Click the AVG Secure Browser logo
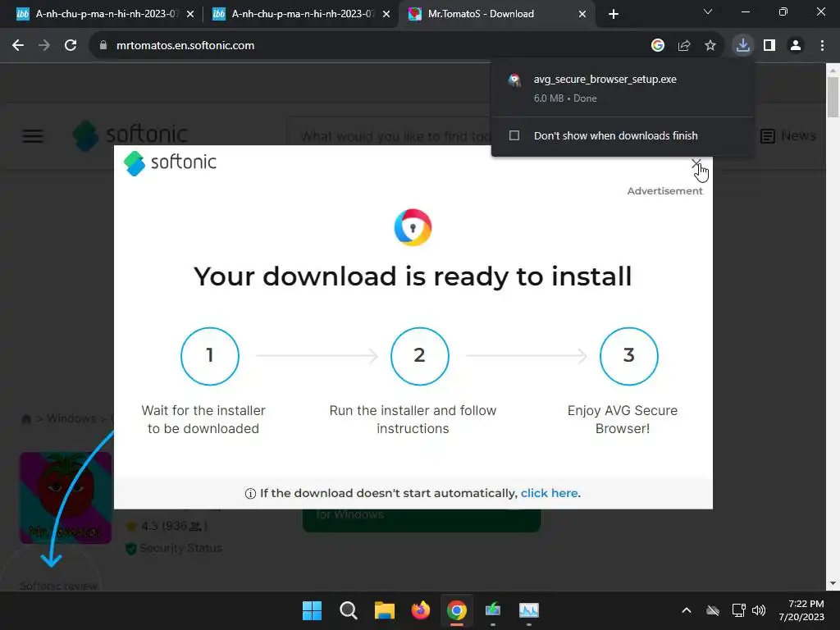840x630 pixels. tap(413, 228)
